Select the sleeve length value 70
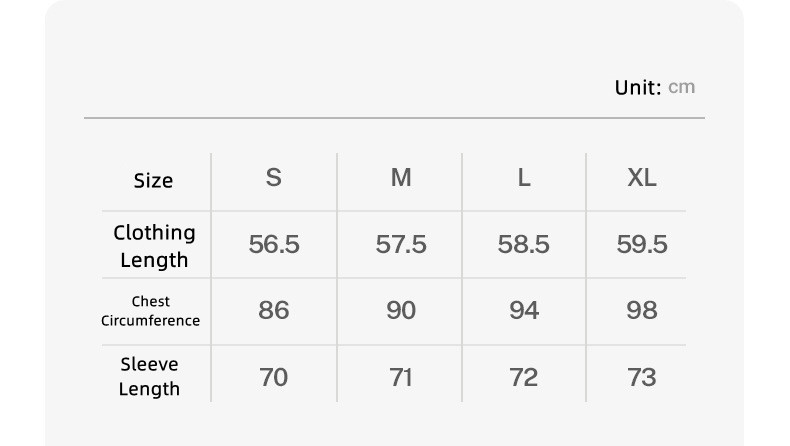This screenshot has width=790, height=446. (274, 377)
